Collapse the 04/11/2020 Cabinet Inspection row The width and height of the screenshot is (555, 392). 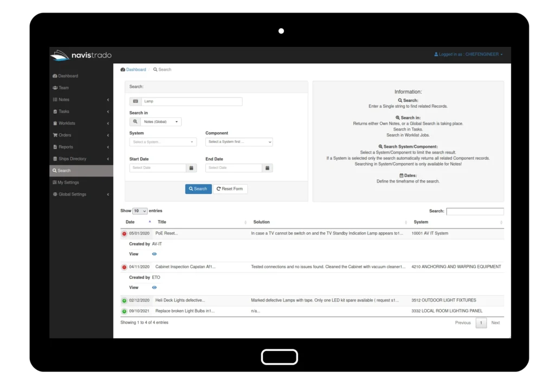pyautogui.click(x=124, y=267)
